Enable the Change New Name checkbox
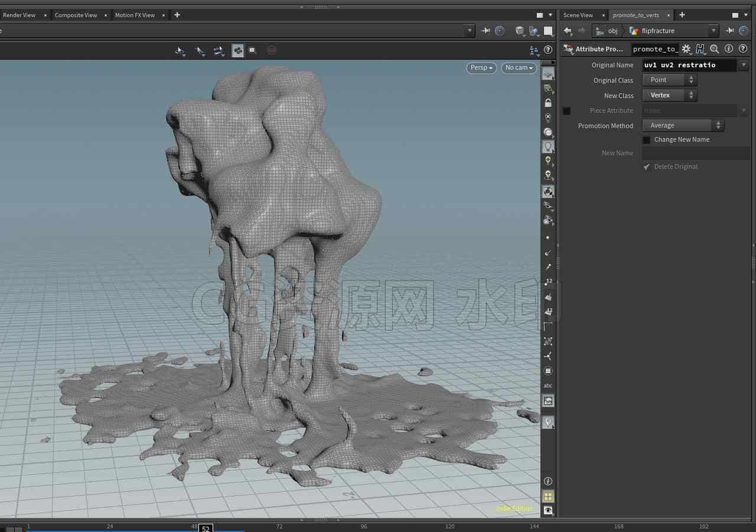Image resolution: width=756 pixels, height=532 pixels. click(x=646, y=140)
